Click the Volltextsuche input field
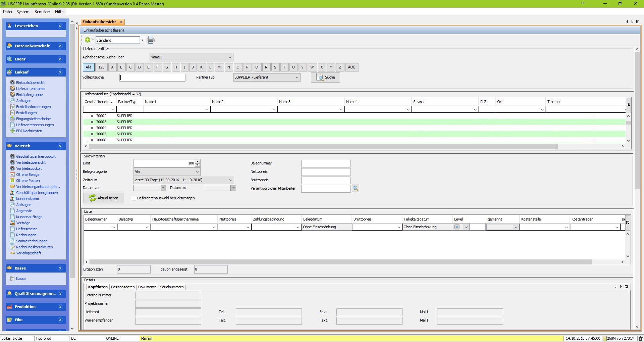644x342 pixels. [x=152, y=78]
